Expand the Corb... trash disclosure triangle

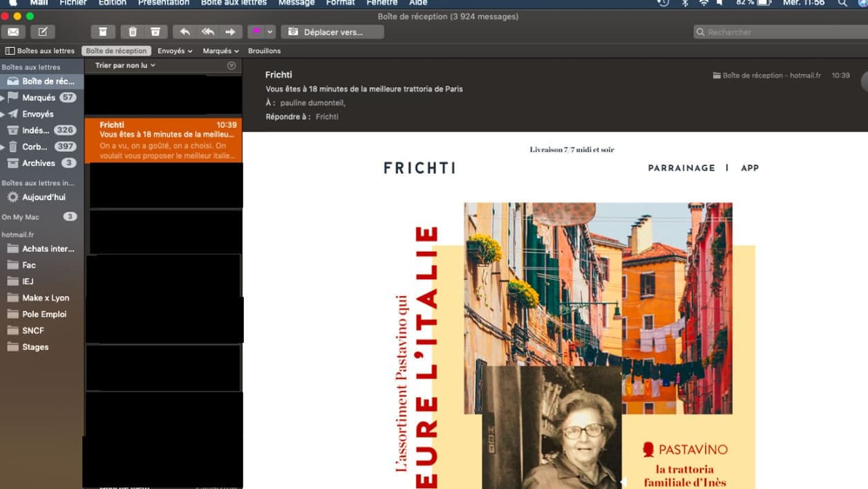coord(3,147)
